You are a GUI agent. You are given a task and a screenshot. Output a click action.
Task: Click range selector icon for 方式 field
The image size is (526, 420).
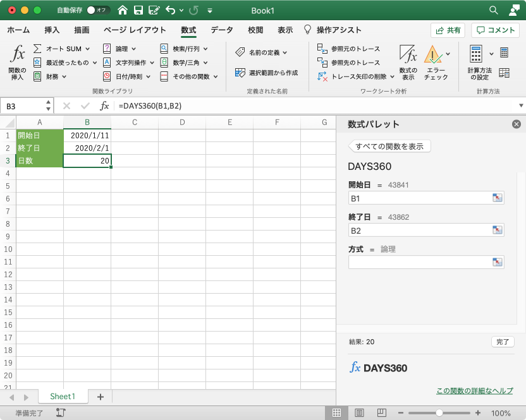tap(497, 261)
